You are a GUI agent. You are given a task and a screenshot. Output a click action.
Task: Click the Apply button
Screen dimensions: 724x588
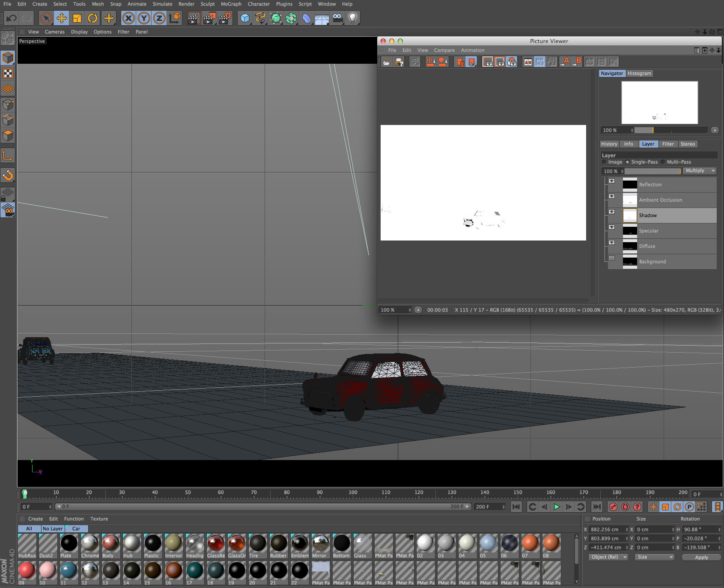[701, 557]
